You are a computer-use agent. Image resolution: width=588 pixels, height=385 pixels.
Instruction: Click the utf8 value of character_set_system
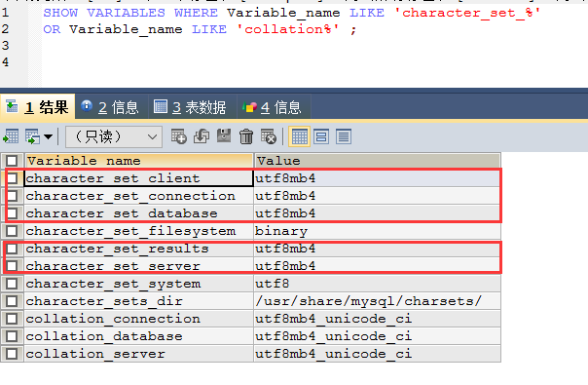tap(377, 284)
